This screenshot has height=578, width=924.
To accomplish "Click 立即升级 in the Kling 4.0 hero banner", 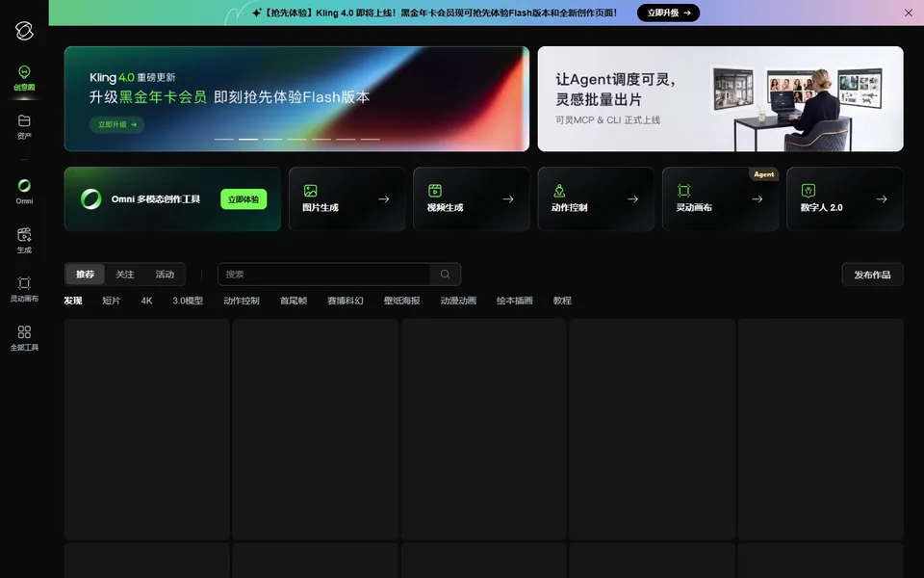I will click(x=116, y=124).
